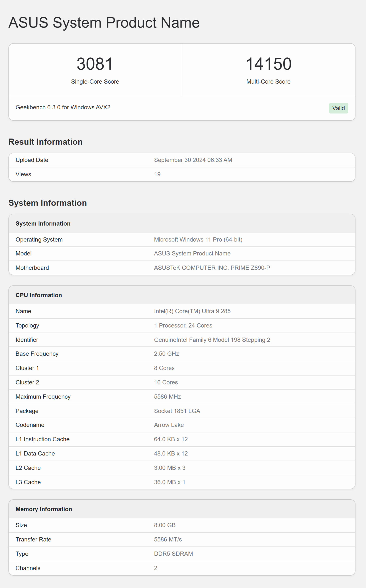366x588 pixels.
Task: Click the Base Frequency row label
Action: 37,354
